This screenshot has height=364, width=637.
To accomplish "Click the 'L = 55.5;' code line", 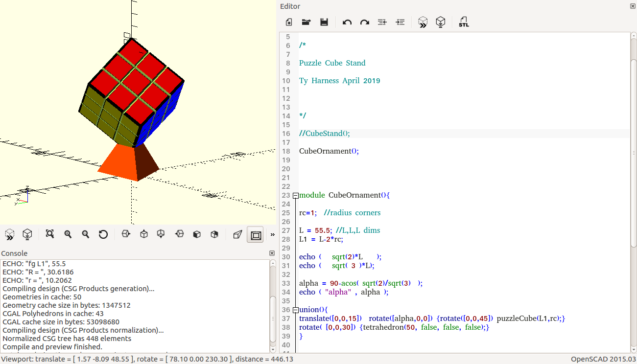I will click(x=340, y=230).
